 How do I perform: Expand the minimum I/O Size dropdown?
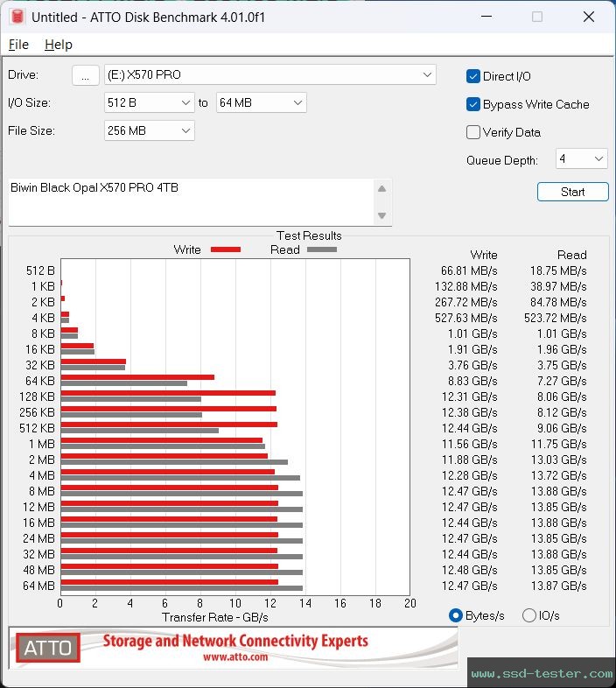point(185,102)
